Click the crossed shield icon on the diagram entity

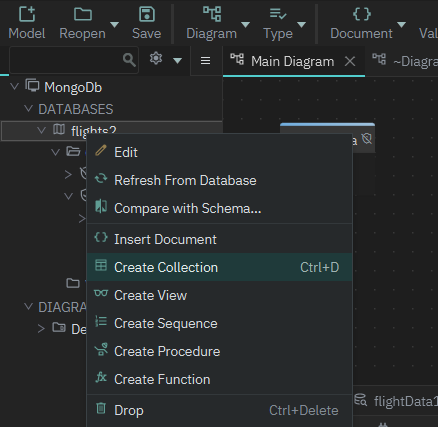coord(367,139)
